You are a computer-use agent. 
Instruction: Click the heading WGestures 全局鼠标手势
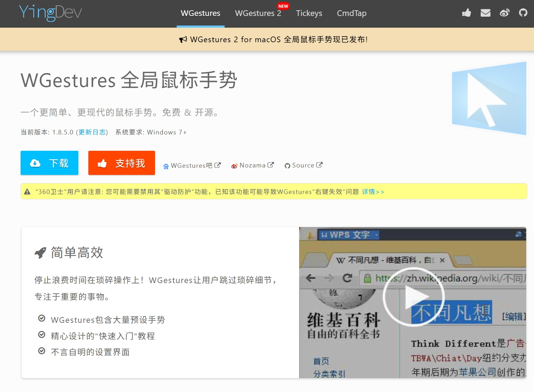129,80
